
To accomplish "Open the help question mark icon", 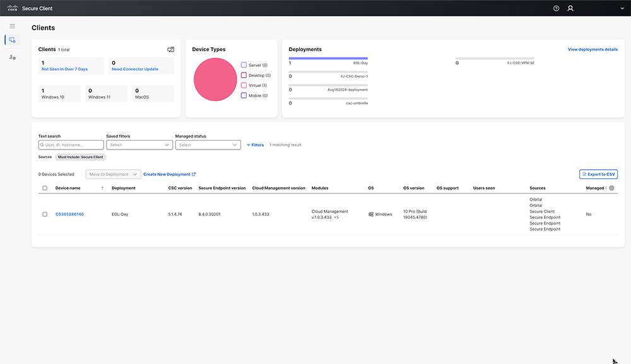I will pos(556,8).
